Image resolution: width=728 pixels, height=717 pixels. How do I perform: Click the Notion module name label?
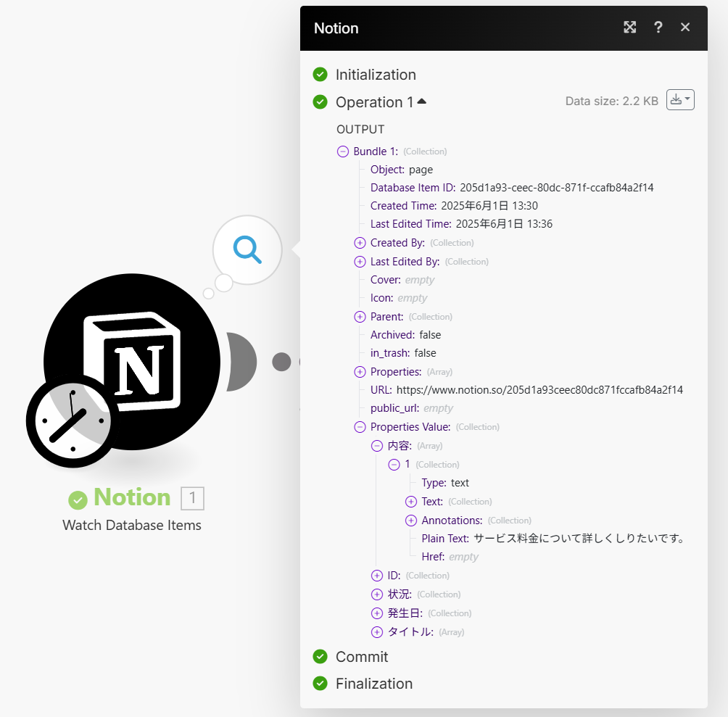132,497
